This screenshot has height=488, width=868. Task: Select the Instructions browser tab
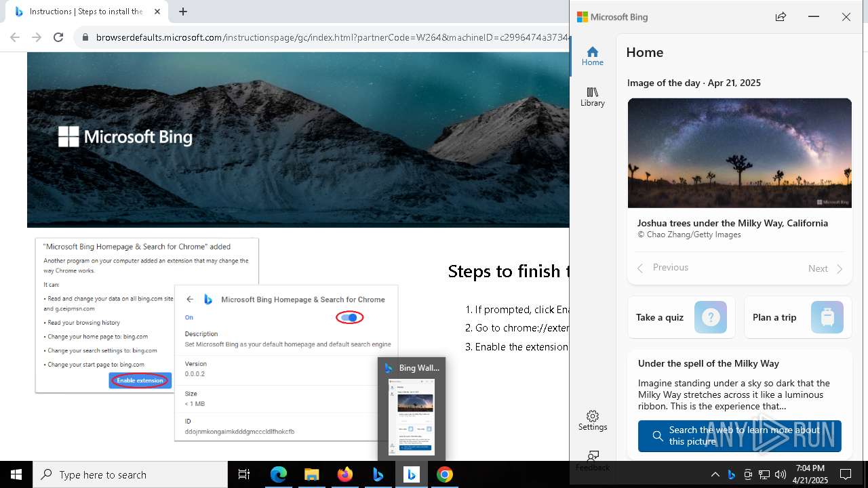tap(86, 12)
